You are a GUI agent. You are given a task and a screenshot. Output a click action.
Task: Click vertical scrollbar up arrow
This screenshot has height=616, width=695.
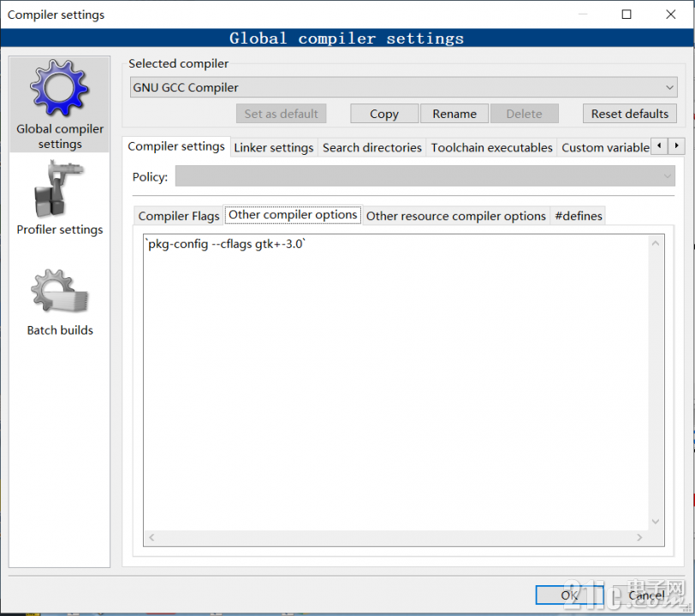(656, 243)
